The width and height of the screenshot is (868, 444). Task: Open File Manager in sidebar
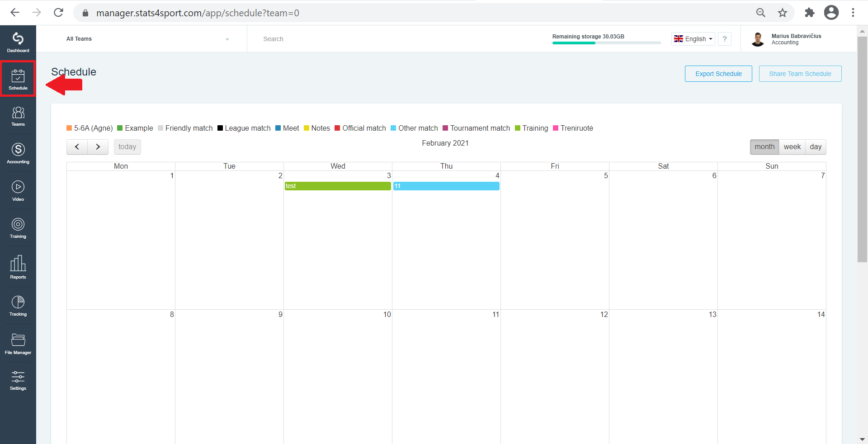pyautogui.click(x=18, y=344)
